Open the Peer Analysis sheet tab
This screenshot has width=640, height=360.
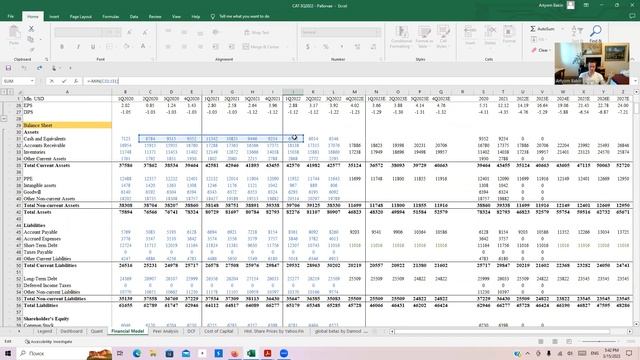165,331
